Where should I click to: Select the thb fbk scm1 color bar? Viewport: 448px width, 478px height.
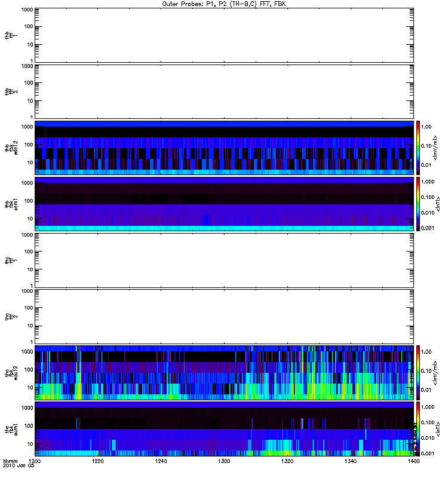418,204
